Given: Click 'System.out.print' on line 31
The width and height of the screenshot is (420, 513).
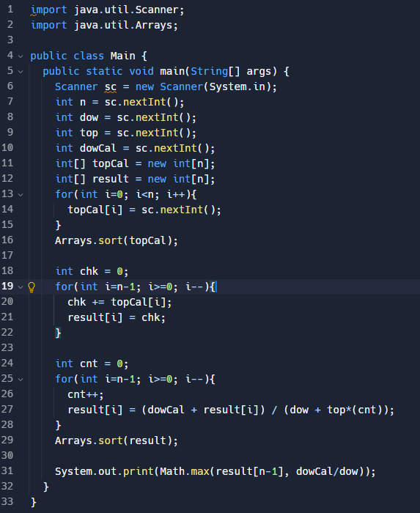Looking at the screenshot, I should pos(104,471).
